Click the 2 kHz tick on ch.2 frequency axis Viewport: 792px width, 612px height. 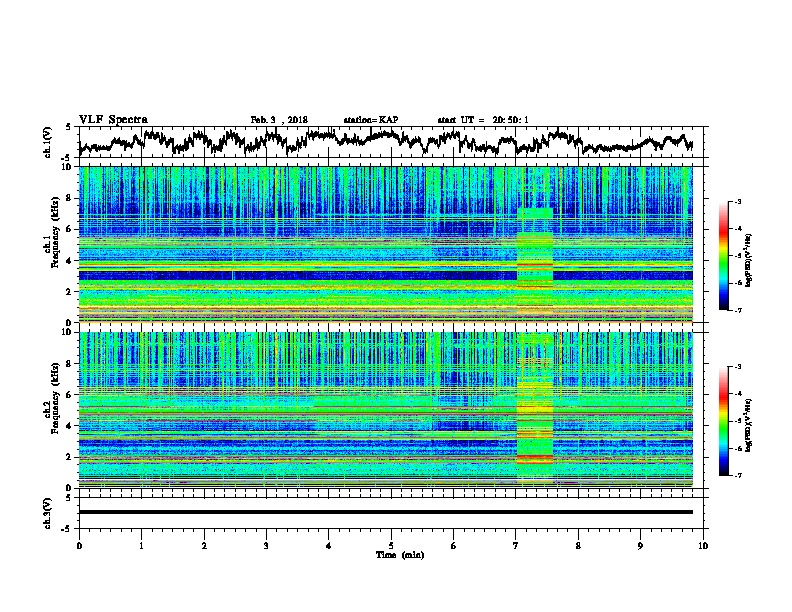(x=71, y=457)
